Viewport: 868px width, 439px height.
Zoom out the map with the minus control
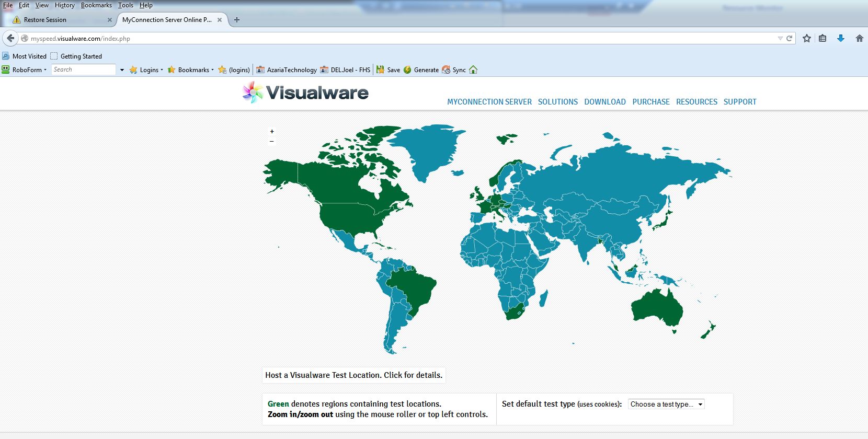(x=272, y=141)
